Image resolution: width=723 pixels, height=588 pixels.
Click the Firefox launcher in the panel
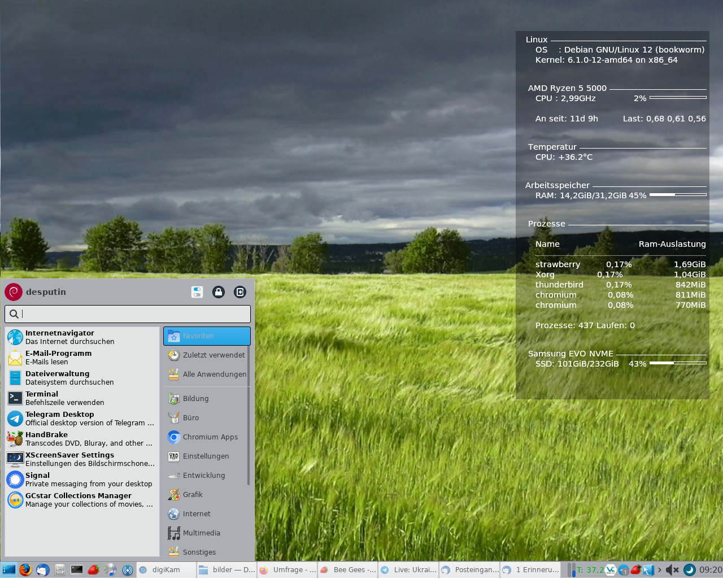25,570
